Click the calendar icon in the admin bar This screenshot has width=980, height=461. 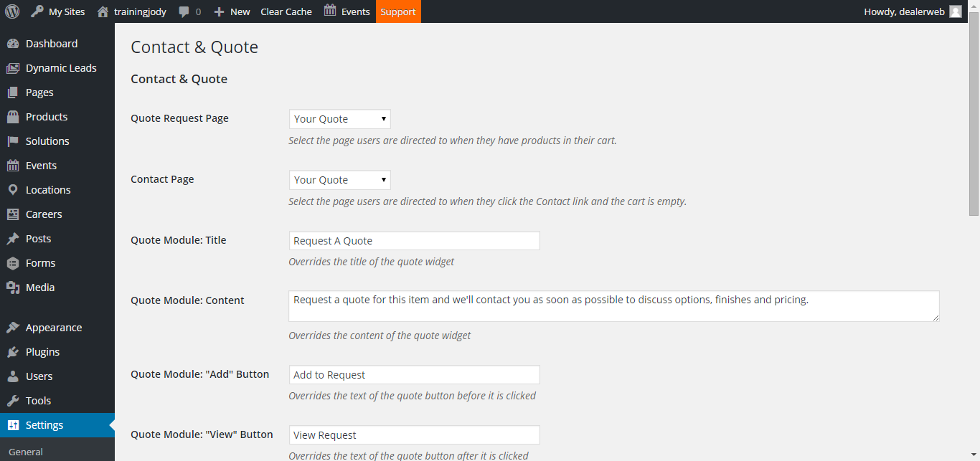point(330,11)
